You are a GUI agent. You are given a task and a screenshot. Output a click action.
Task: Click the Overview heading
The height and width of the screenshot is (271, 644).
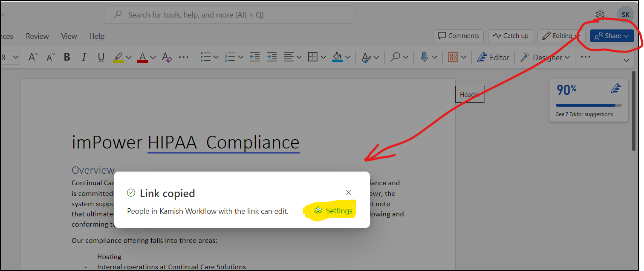pos(93,170)
